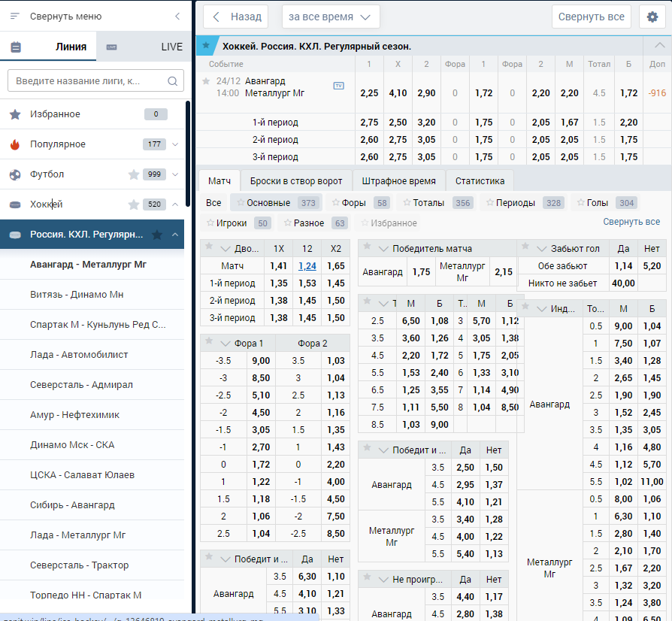
Task: Select the Все filter
Action: (214, 203)
